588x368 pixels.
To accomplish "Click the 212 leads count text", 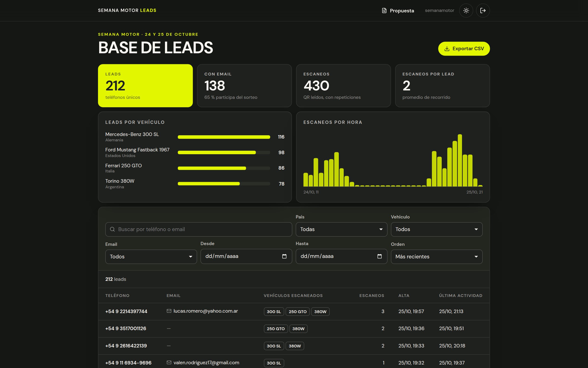I will point(116,279).
